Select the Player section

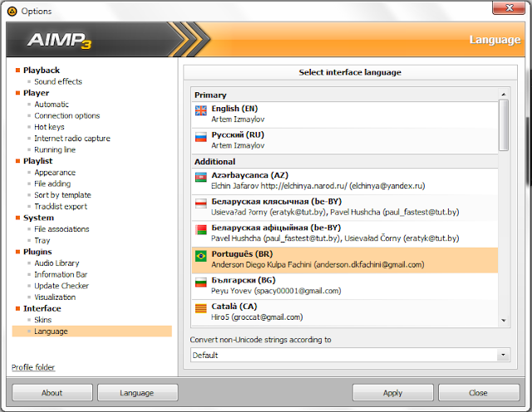click(37, 93)
